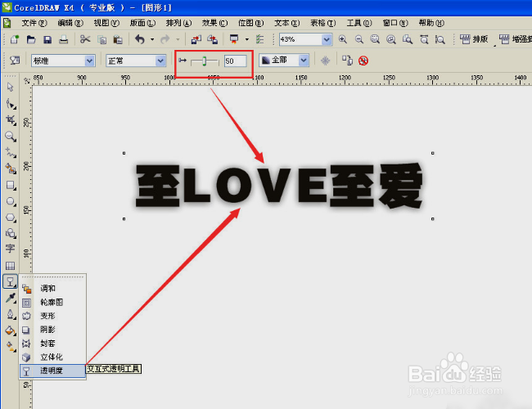Click the Export icon

[213, 40]
